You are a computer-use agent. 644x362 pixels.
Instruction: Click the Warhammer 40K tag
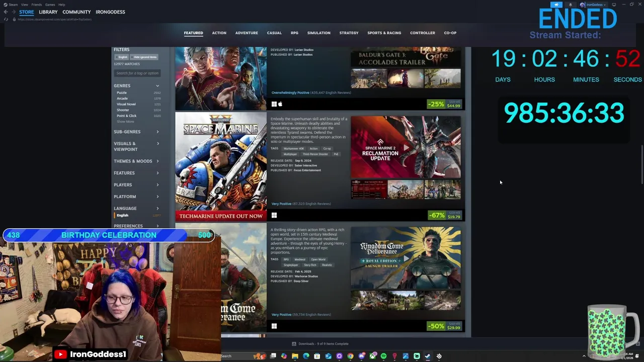tap(294, 149)
